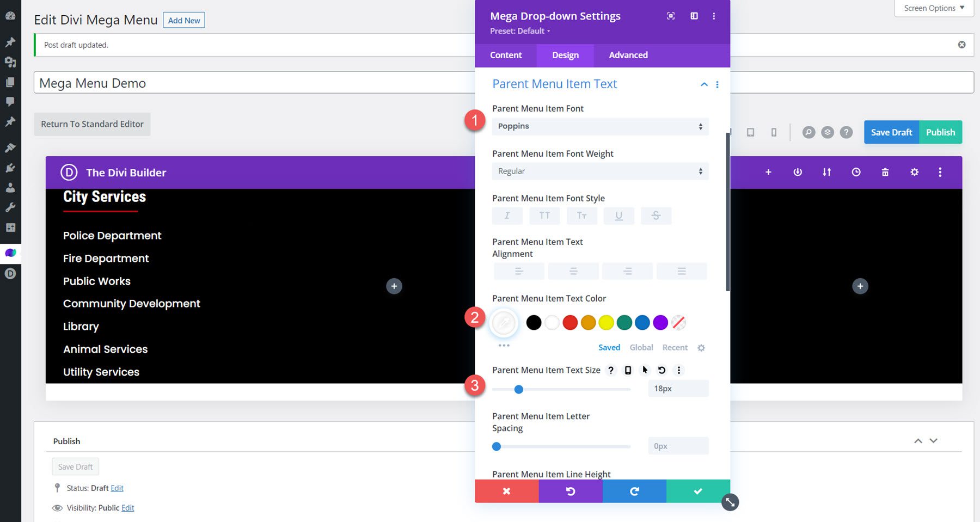Image resolution: width=980 pixels, height=522 pixels.
Task: Click the expand modal icon in settings header
Action: (x=670, y=16)
